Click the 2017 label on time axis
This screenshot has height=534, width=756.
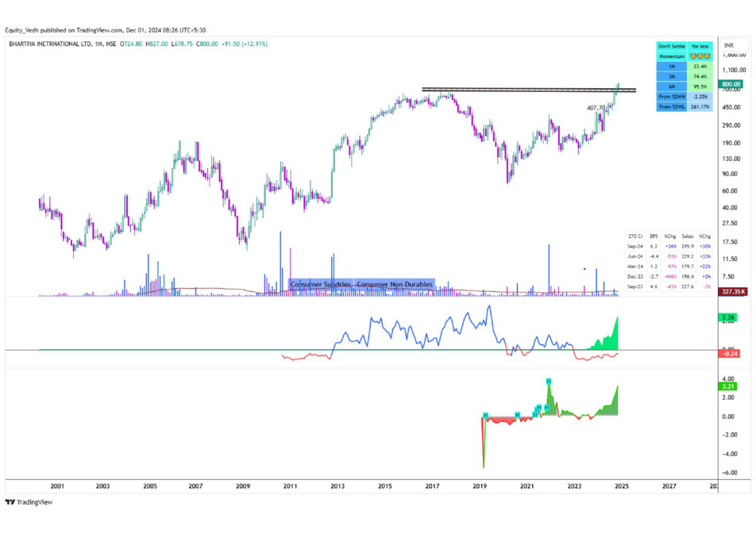(432, 486)
